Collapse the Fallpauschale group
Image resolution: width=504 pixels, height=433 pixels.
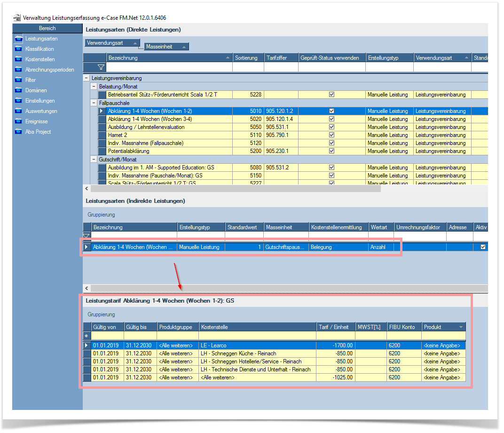[94, 103]
